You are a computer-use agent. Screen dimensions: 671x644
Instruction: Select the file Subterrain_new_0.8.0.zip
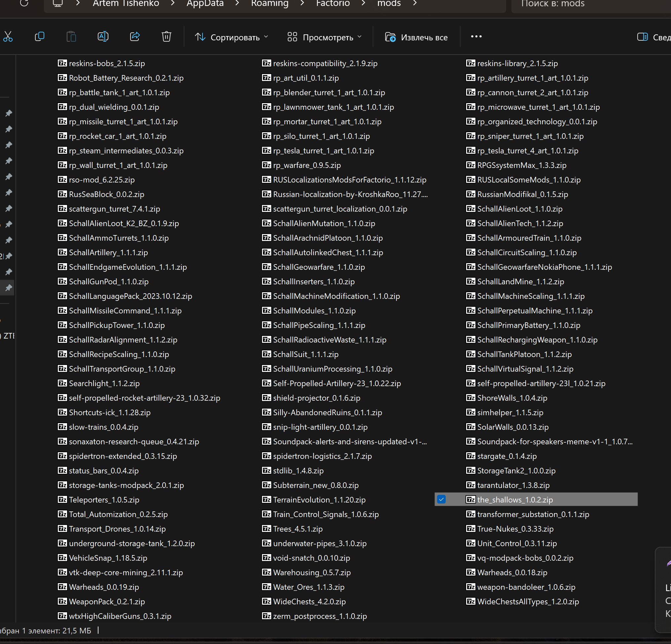[x=316, y=485]
